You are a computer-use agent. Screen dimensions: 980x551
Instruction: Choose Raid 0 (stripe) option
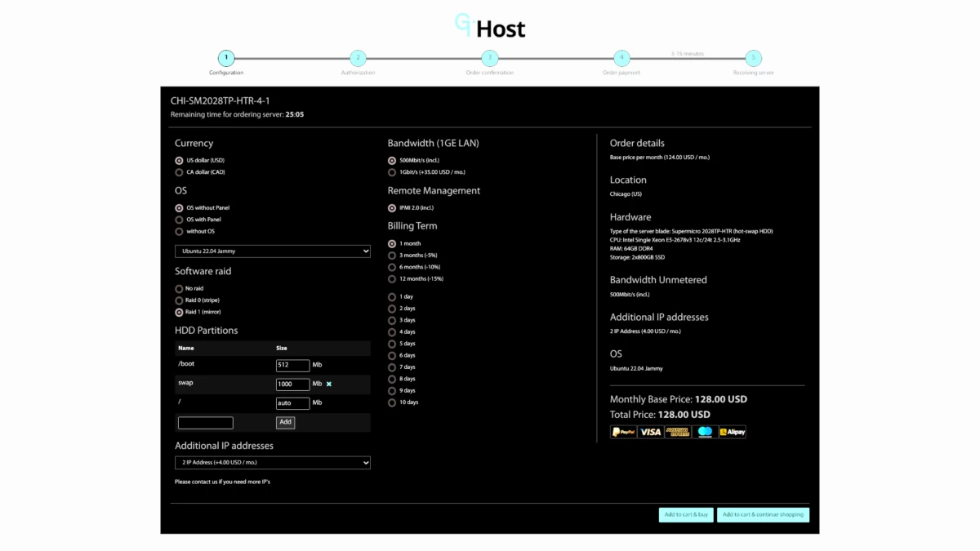click(x=179, y=300)
